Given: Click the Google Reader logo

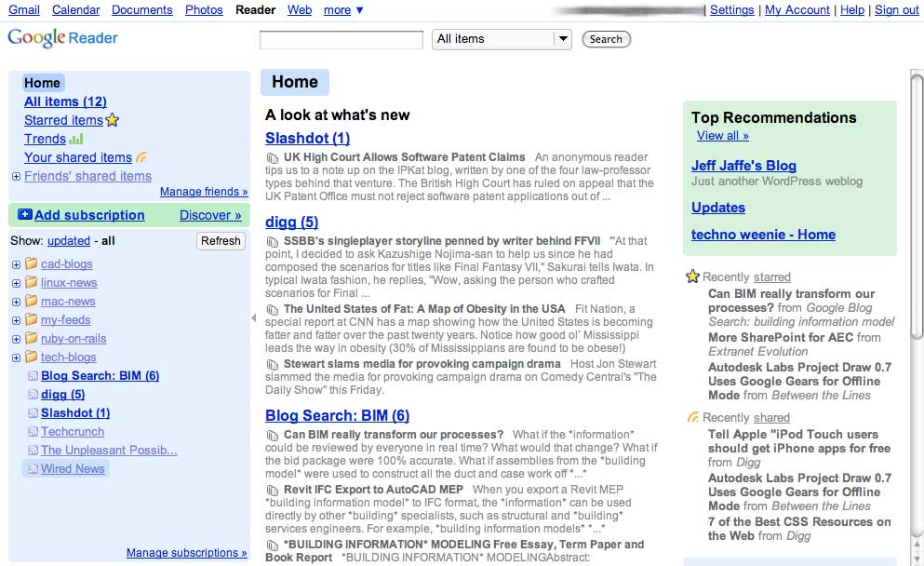Looking at the screenshot, I should (x=62, y=38).
